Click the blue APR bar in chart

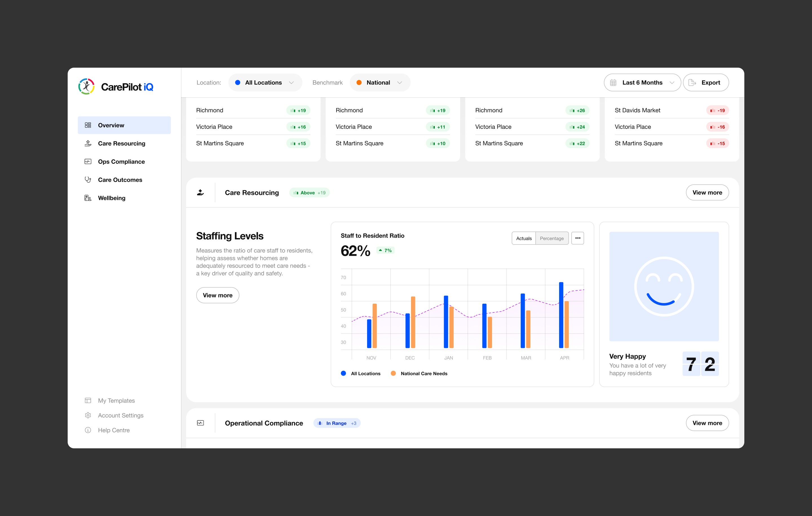[x=561, y=315]
